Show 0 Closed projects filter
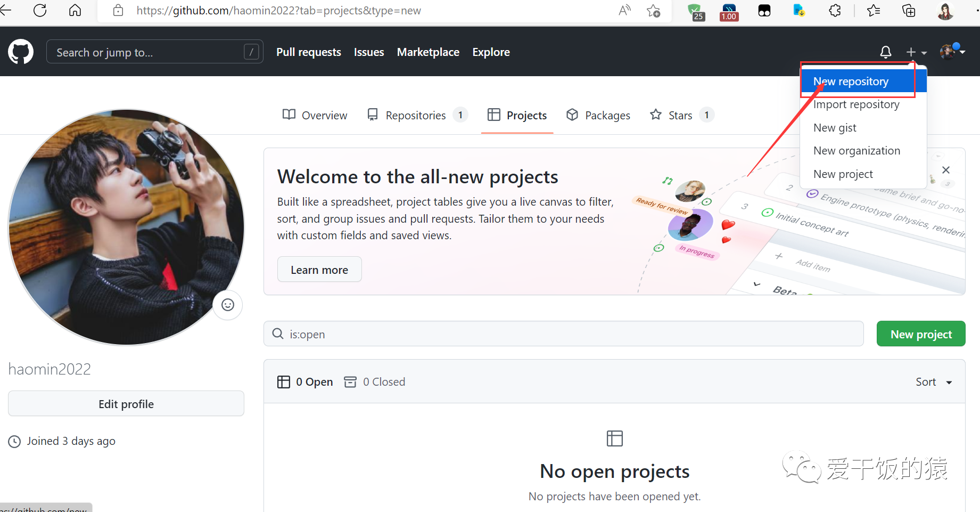The height and width of the screenshot is (512, 980). (375, 382)
